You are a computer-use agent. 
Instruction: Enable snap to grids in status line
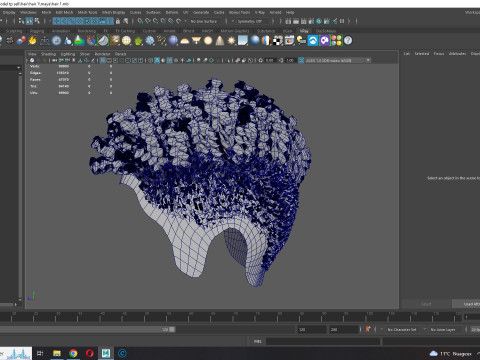pyautogui.click(x=140, y=21)
